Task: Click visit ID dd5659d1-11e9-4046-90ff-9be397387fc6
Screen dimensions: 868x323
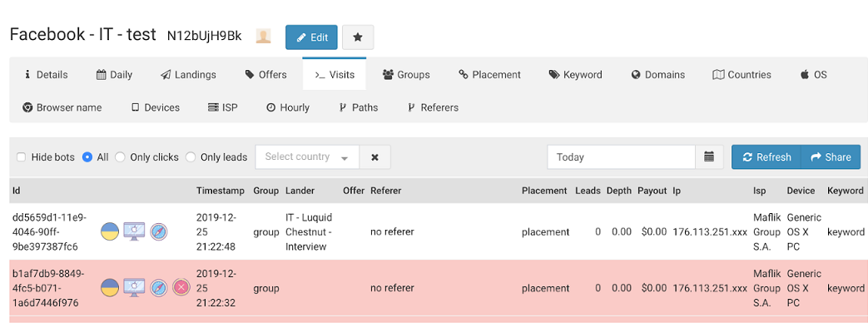Action: 49,231
